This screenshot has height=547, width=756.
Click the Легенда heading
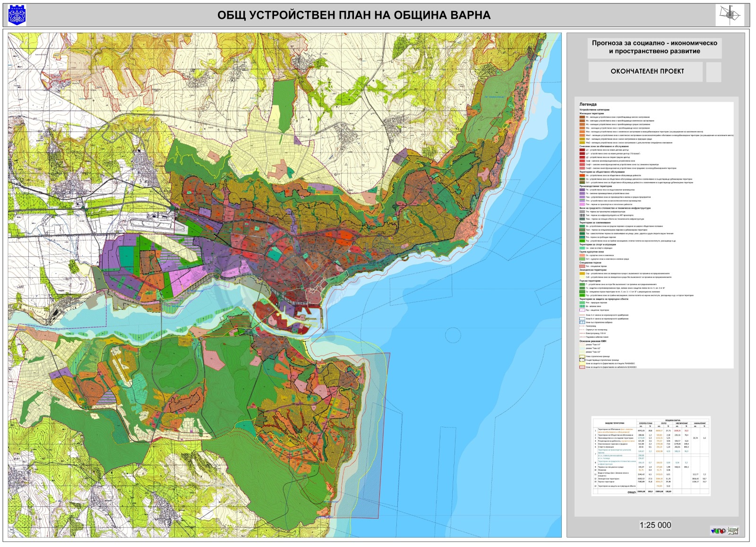coord(588,104)
